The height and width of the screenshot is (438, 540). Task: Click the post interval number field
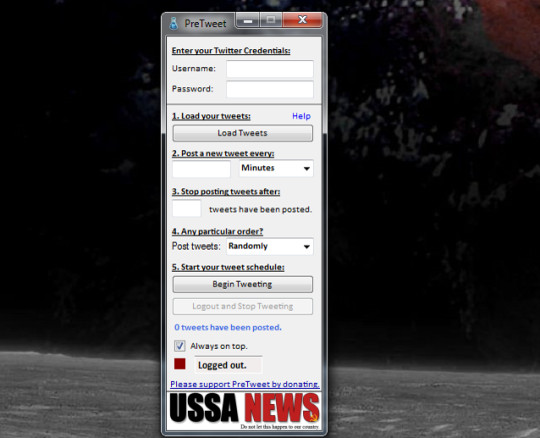point(201,169)
